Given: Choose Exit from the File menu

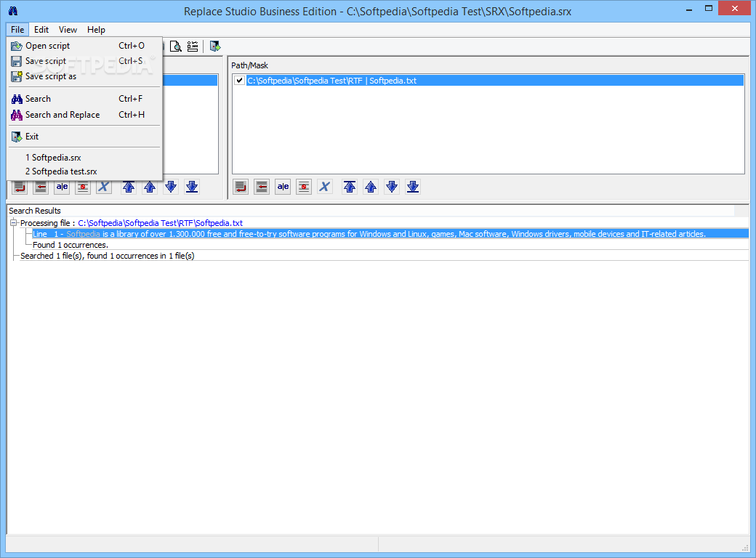Looking at the screenshot, I should click(85, 137).
